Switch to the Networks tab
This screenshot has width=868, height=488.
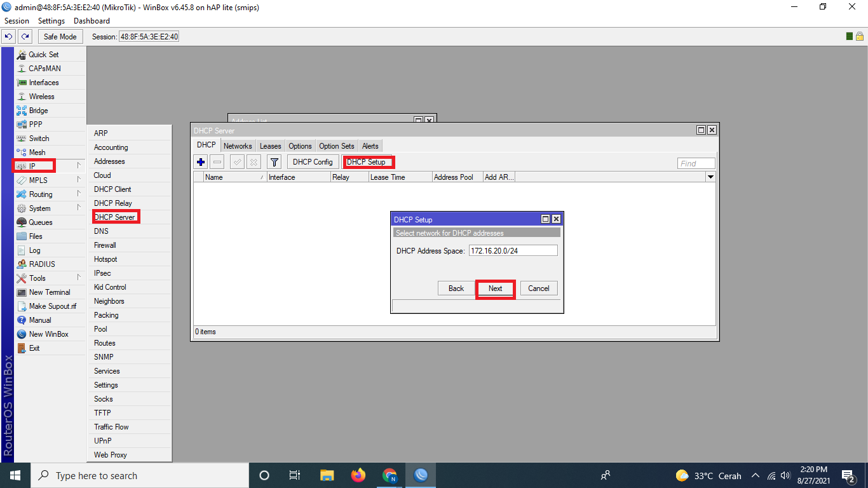[238, 146]
